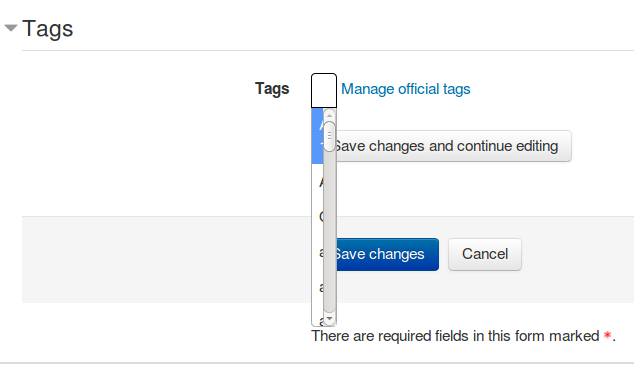The height and width of the screenshot is (365, 634).
Task: Choose second suggestion beginning with capital A
Action: 318,182
